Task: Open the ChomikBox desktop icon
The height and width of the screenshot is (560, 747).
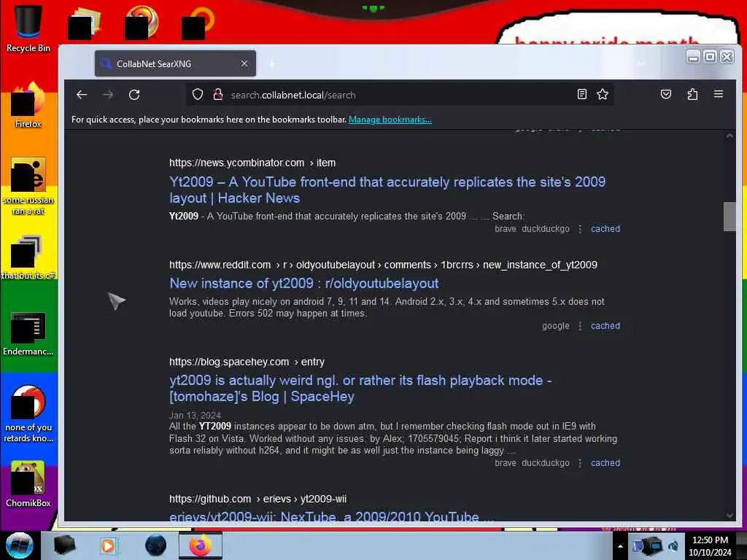Action: tap(28, 484)
